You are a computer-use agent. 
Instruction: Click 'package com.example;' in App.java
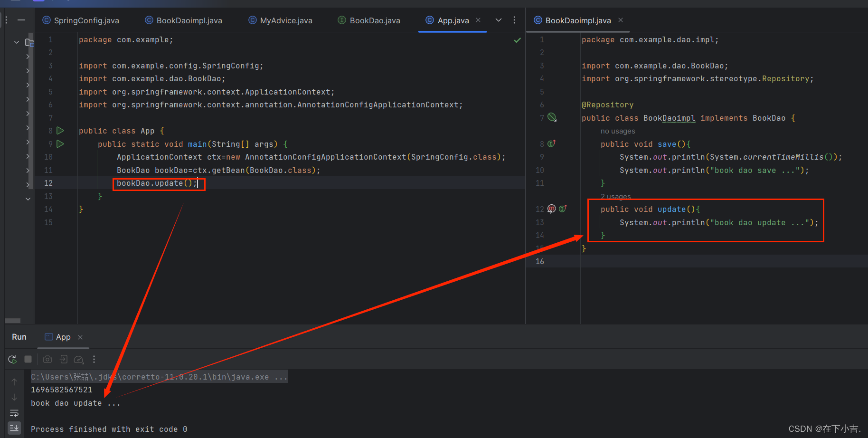tap(126, 40)
